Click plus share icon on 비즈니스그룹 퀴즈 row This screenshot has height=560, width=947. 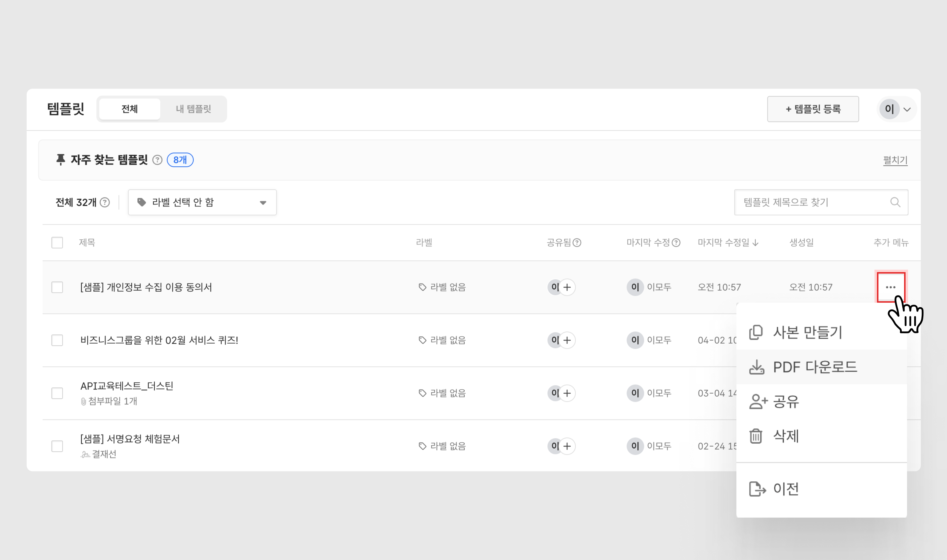[567, 340]
